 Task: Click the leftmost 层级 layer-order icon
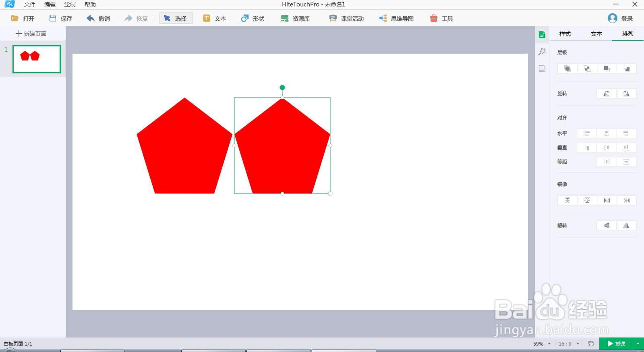pyautogui.click(x=567, y=69)
